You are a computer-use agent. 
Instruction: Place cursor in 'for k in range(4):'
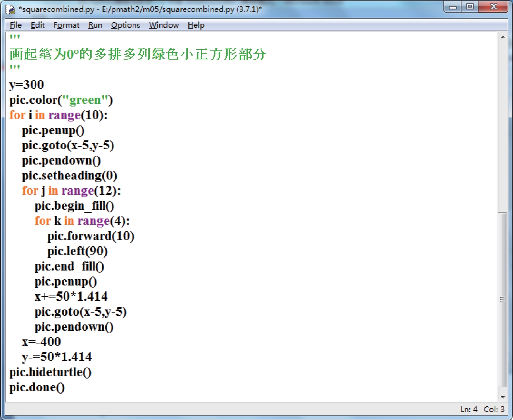coord(82,221)
